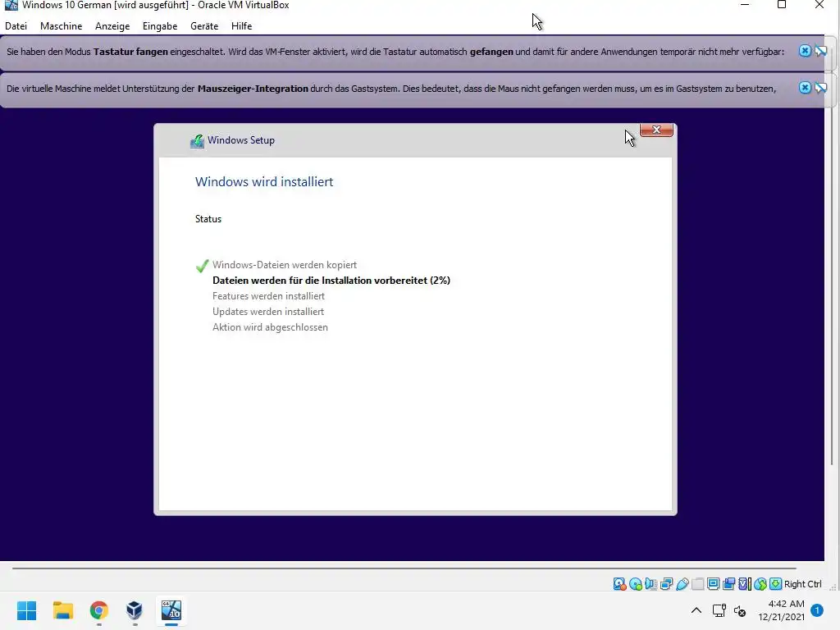This screenshot has height=630, width=840.
Task: Open the Anzeige menu
Action: (x=112, y=25)
